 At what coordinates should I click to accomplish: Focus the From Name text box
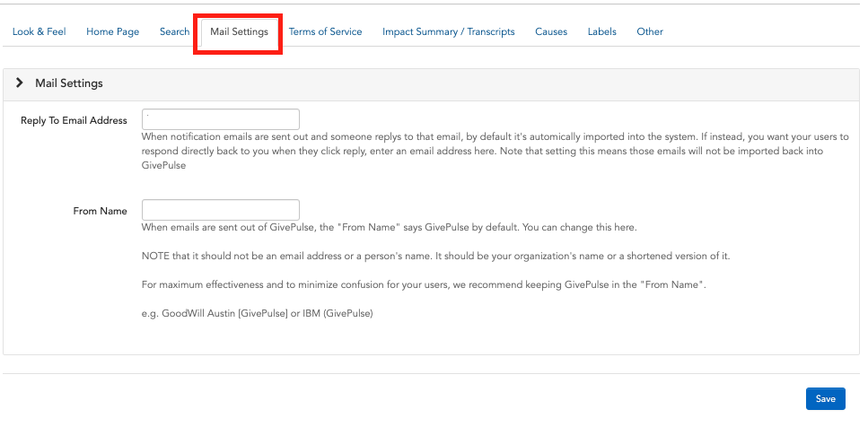point(221,210)
